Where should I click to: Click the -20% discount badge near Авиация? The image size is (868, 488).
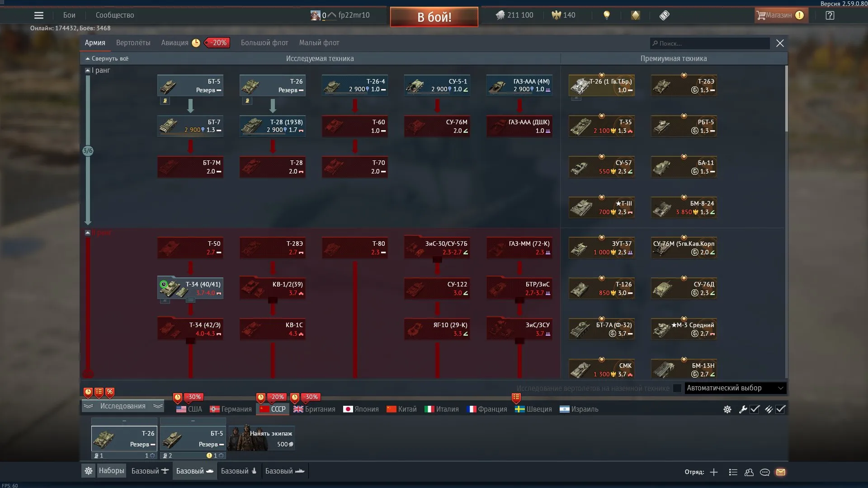click(217, 43)
